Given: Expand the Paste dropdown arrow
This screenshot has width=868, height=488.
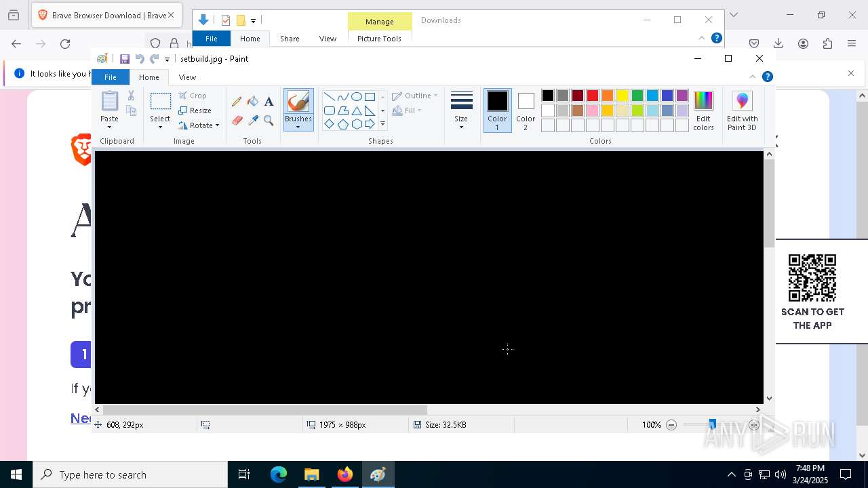Looking at the screenshot, I should (109, 127).
